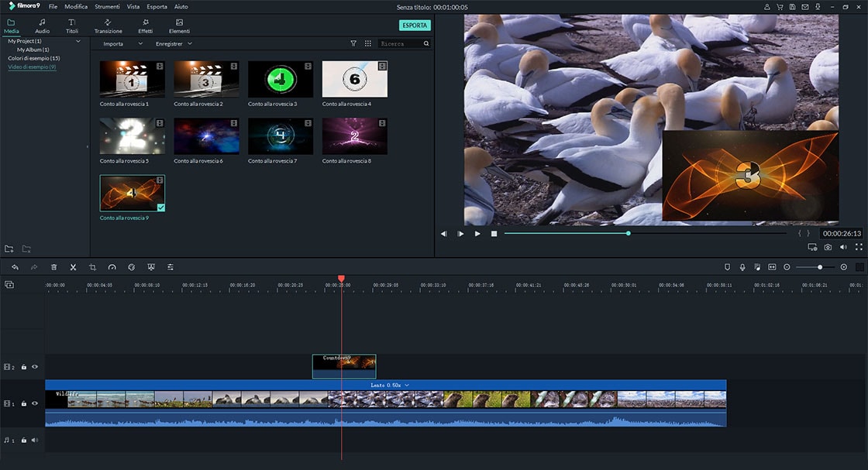Delete the selected clip with the trash icon

click(x=53, y=267)
